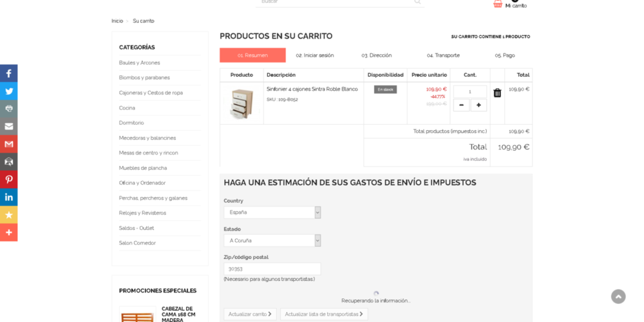Select the 01. Resumen step tab
The width and height of the screenshot is (644, 322).
pos(252,55)
